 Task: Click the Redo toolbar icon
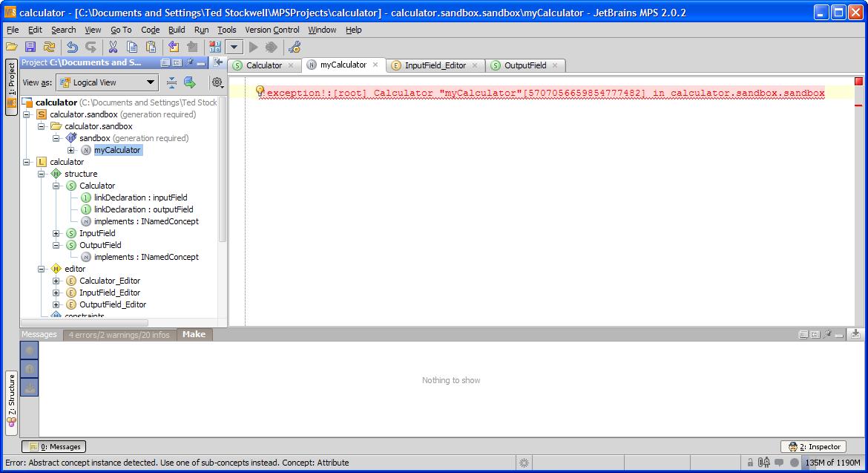[91, 47]
